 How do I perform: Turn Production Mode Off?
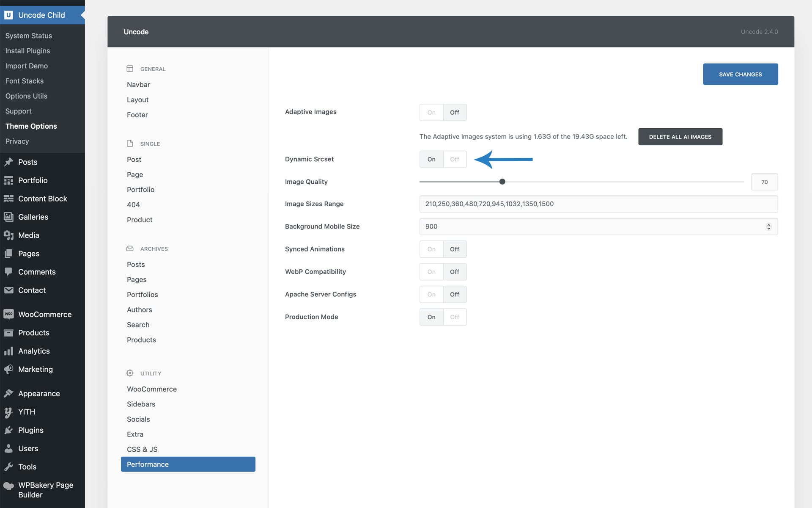click(x=455, y=317)
